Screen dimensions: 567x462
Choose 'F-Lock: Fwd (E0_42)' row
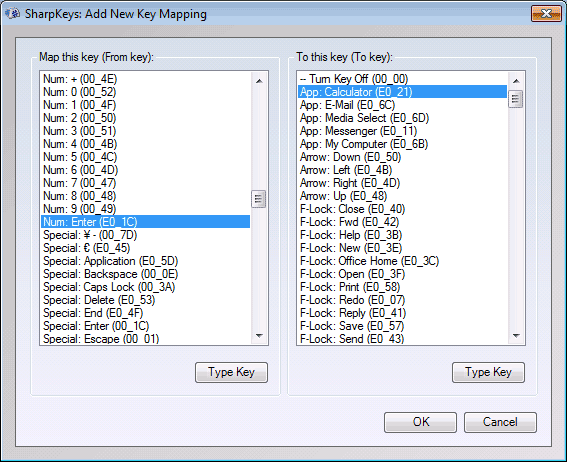tap(402, 222)
